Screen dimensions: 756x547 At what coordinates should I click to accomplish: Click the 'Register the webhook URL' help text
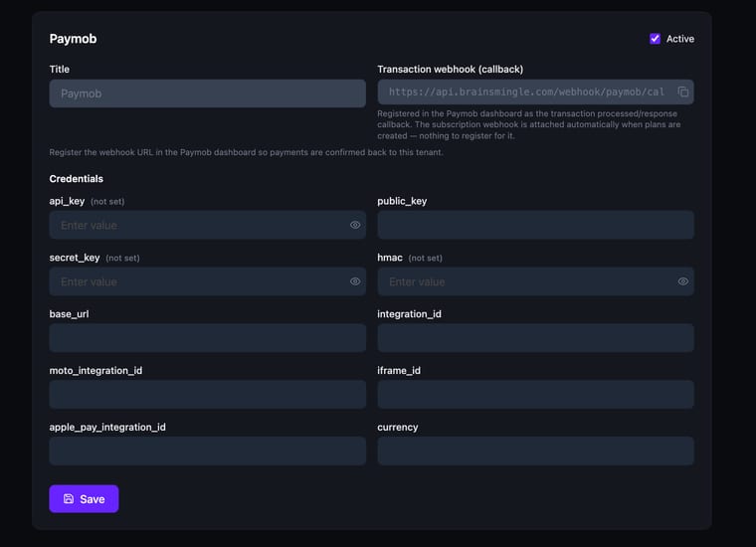point(246,152)
